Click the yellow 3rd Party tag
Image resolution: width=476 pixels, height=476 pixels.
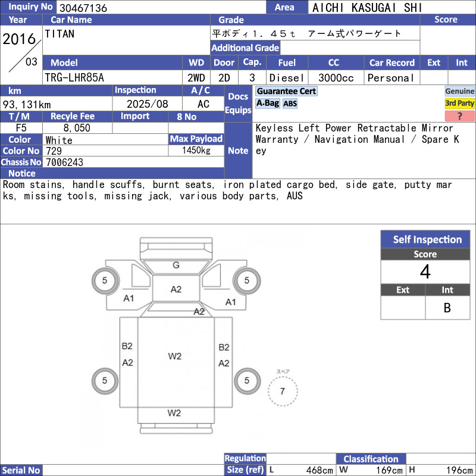pyautogui.click(x=459, y=103)
